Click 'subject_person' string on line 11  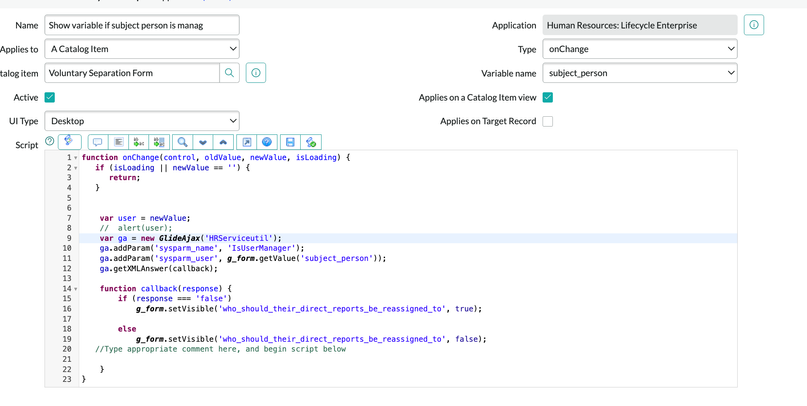pos(336,258)
